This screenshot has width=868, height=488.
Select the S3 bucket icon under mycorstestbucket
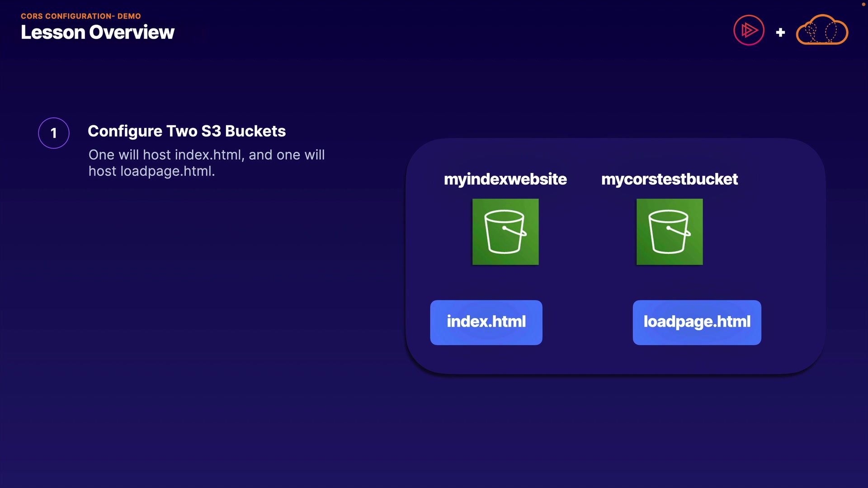670,232
